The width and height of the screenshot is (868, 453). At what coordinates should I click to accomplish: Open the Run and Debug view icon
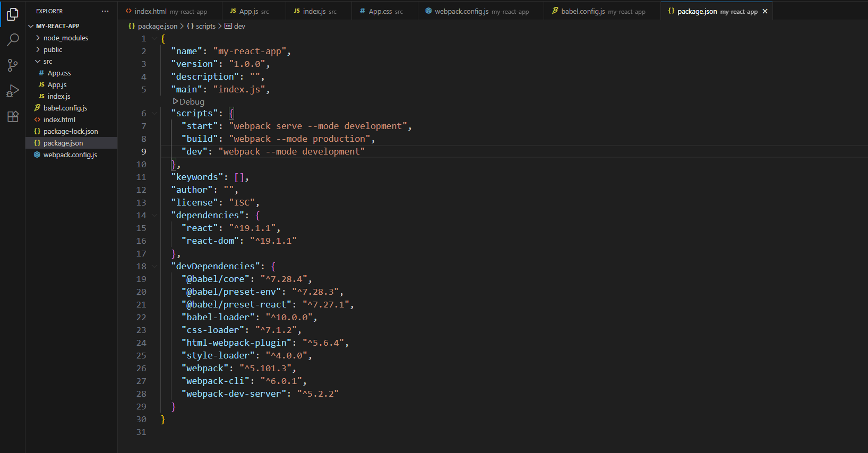coord(13,91)
